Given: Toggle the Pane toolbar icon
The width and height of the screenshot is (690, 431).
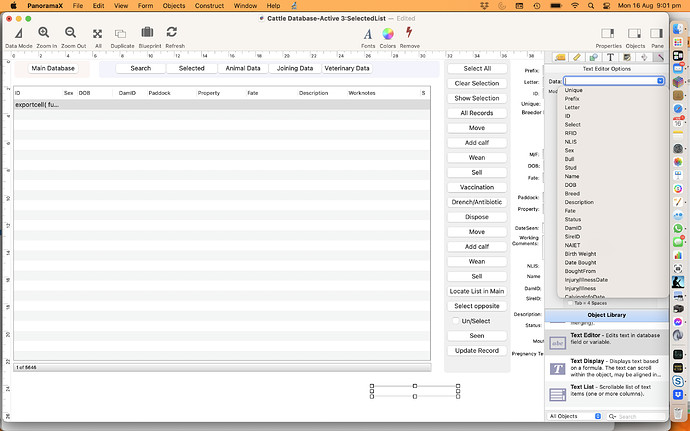Looking at the screenshot, I should (657, 33).
